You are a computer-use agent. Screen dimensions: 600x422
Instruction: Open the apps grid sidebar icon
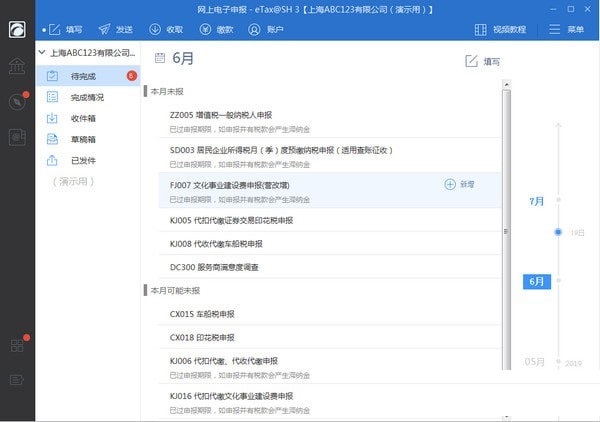[x=17, y=345]
